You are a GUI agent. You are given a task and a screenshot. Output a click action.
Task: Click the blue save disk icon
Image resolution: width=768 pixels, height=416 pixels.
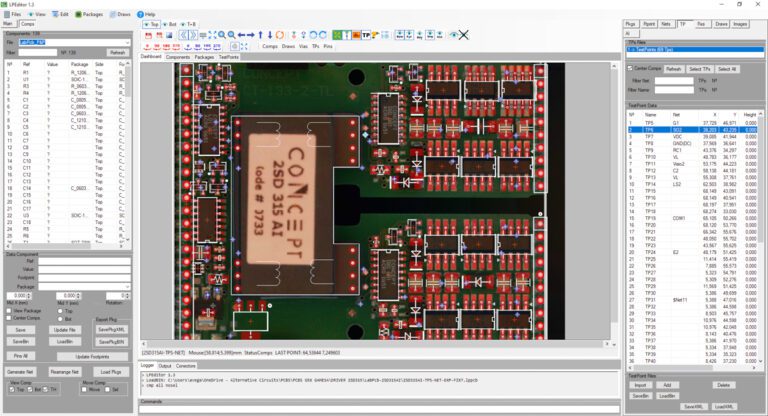click(169, 35)
